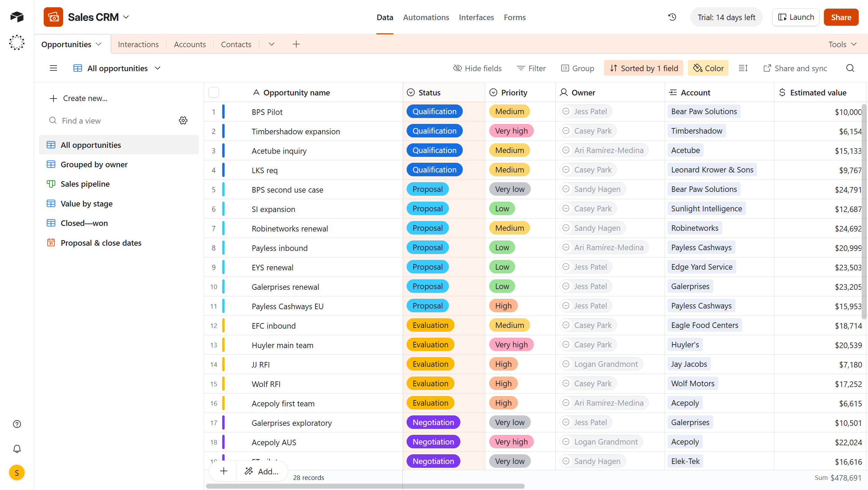Open the All opportunities view selector
This screenshot has width=868, height=490.
pyautogui.click(x=118, y=68)
